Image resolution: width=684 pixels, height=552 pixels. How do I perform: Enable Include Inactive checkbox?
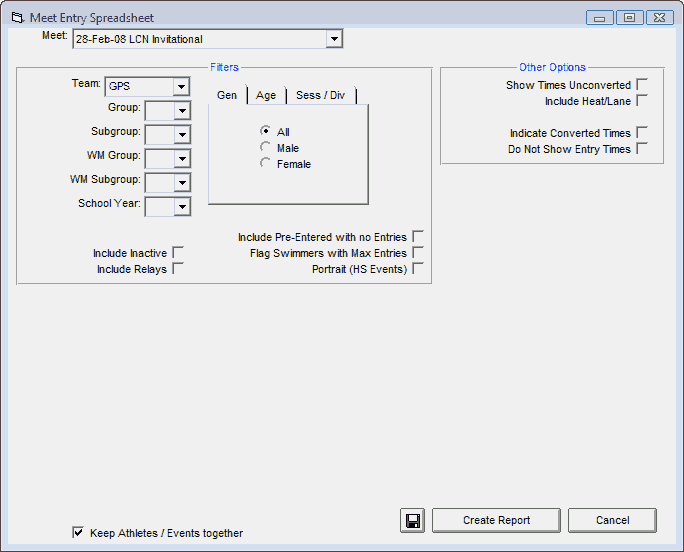(x=178, y=253)
